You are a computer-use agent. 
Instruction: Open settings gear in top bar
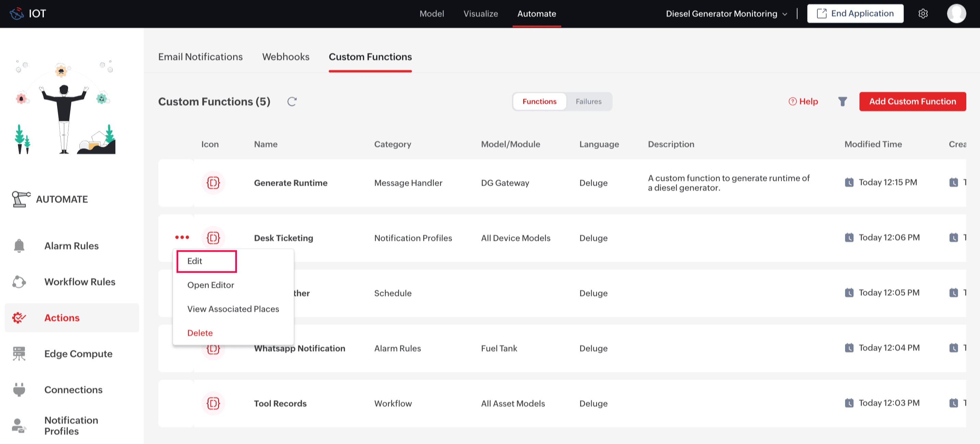922,14
